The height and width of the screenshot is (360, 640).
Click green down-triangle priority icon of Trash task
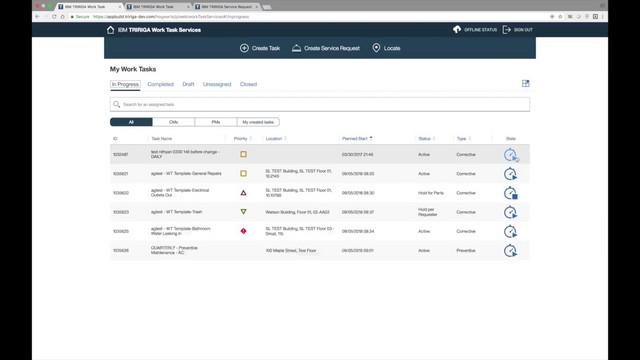coord(243,212)
